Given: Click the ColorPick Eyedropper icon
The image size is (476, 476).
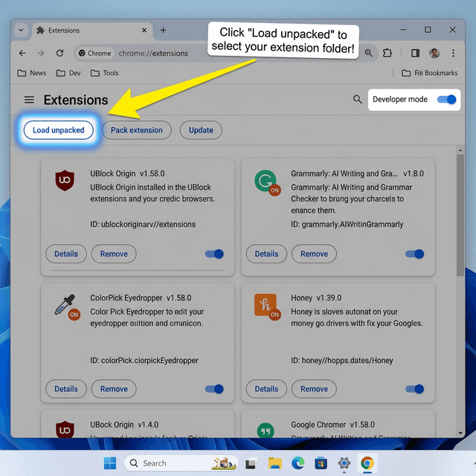Looking at the screenshot, I should tap(65, 304).
